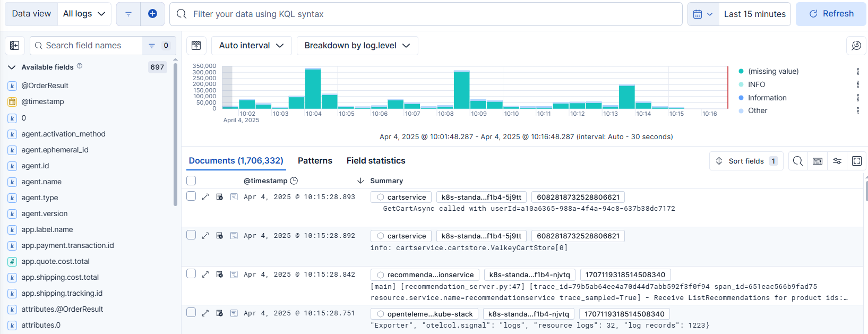Select all rows with header checkbox
This screenshot has width=868, height=334.
click(x=191, y=181)
